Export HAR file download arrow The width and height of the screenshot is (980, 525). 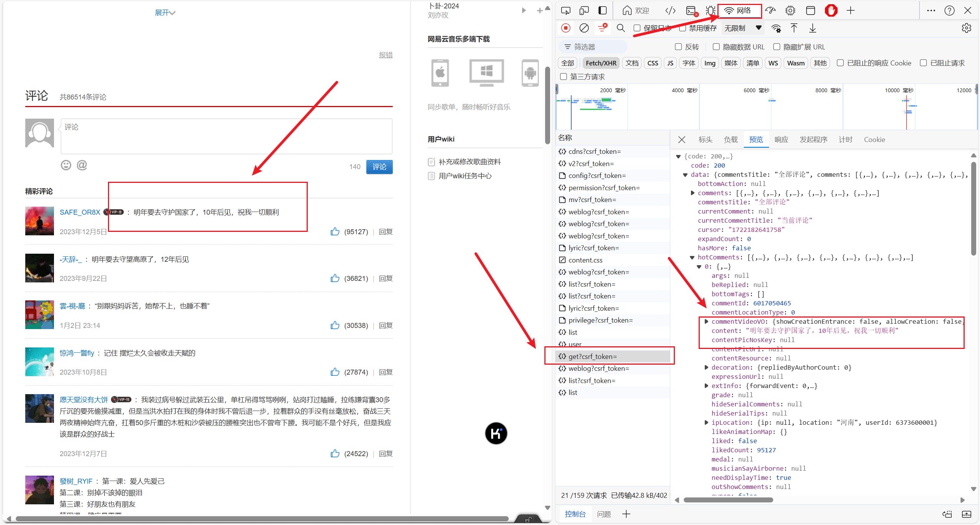click(812, 28)
